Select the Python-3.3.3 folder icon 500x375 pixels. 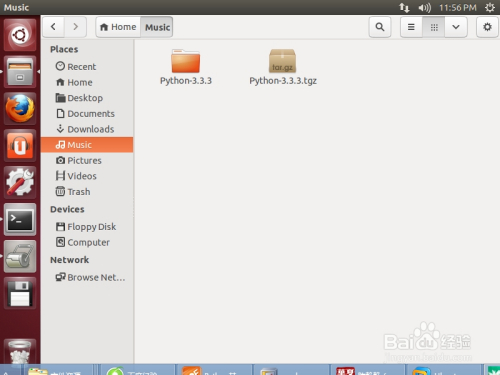pos(186,61)
